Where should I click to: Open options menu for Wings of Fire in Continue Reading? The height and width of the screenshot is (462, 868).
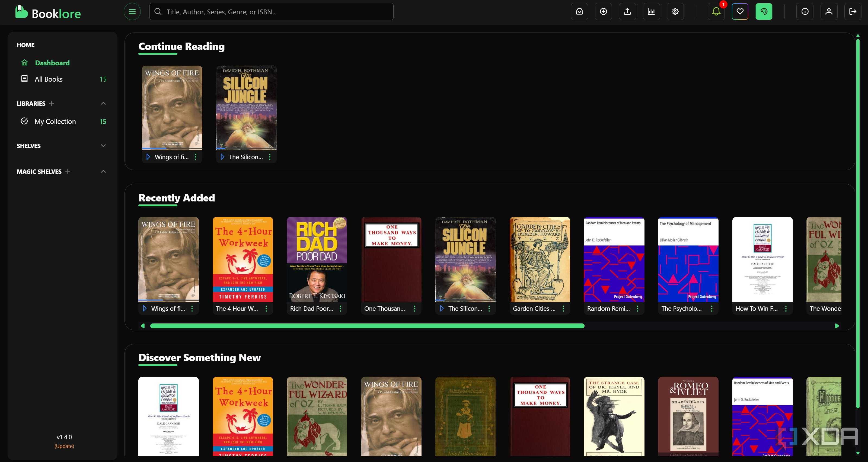pos(195,157)
